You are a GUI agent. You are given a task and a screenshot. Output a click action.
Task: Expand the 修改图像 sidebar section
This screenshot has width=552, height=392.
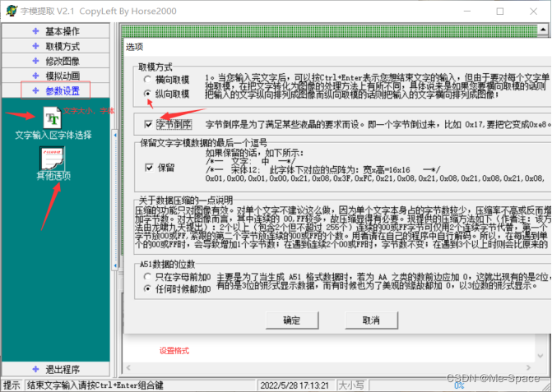pyautogui.click(x=56, y=61)
